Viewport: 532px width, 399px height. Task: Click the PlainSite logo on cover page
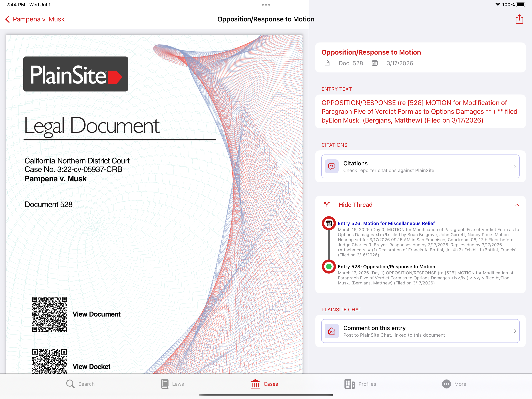(76, 74)
